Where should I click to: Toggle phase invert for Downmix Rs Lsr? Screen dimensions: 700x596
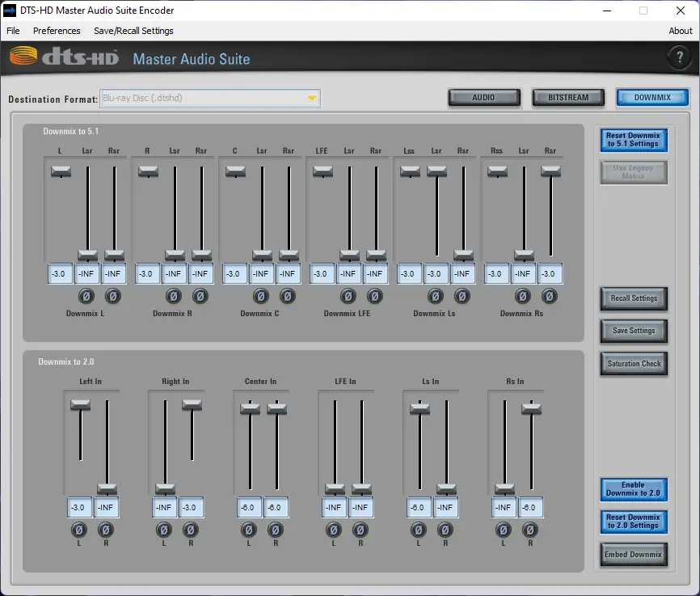click(x=523, y=296)
